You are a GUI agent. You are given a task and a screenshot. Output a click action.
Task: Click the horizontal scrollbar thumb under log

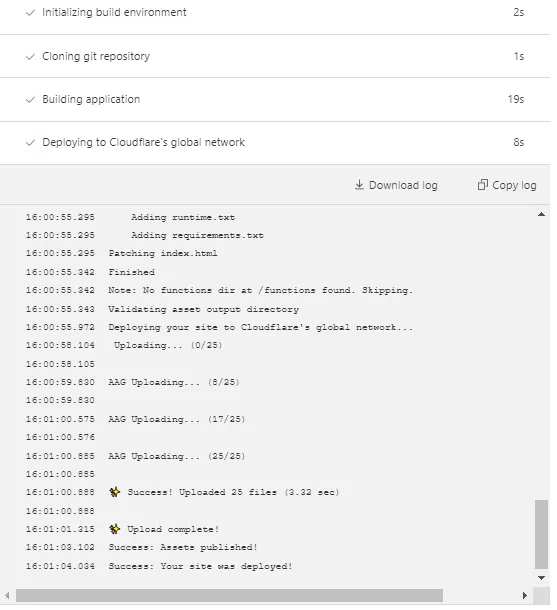[229, 595]
